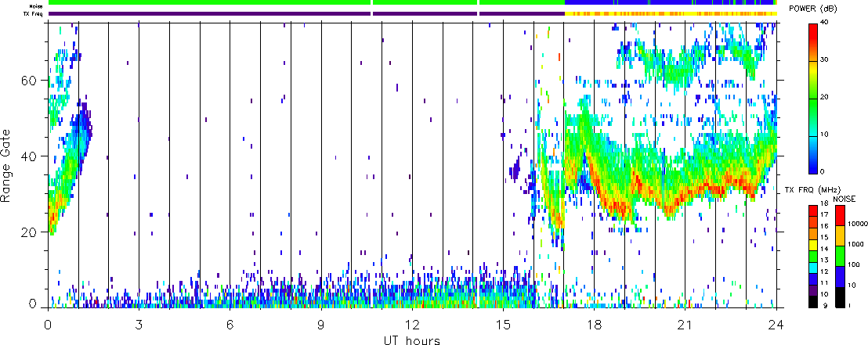The height and width of the screenshot is (345, 868).
Task: Click POWER colorbar tick label "20"
Action: [826, 97]
